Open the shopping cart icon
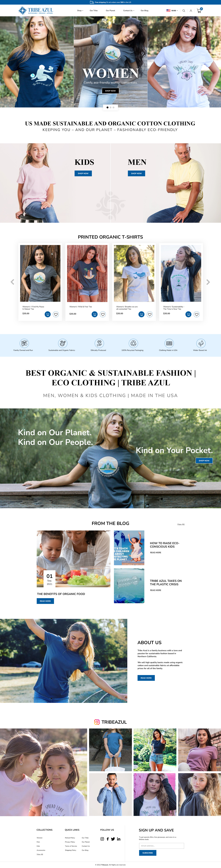The width and height of the screenshot is (221, 868). tap(199, 10)
